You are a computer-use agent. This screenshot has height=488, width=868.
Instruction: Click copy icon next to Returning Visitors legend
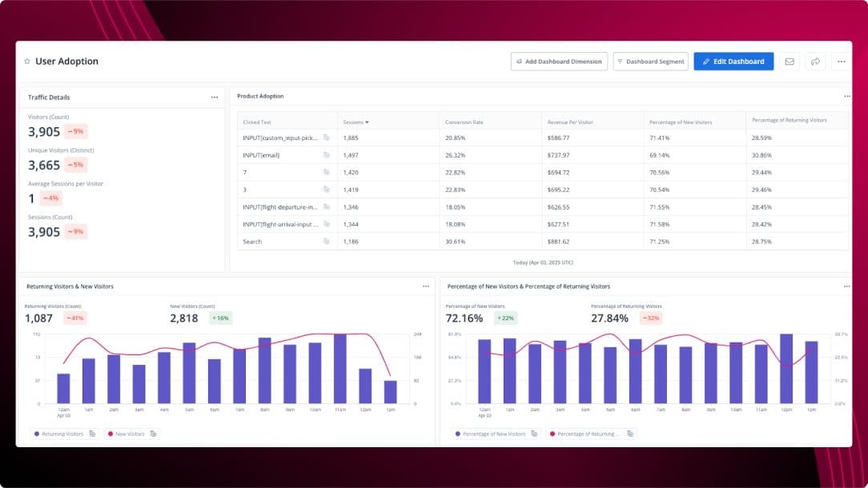coord(92,434)
